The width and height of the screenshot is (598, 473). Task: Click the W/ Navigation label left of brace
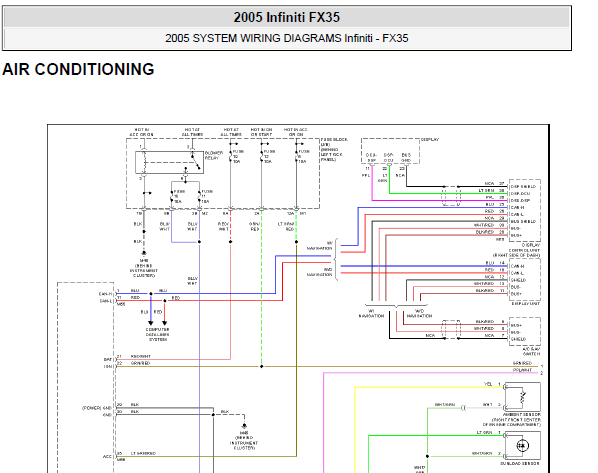[320, 246]
